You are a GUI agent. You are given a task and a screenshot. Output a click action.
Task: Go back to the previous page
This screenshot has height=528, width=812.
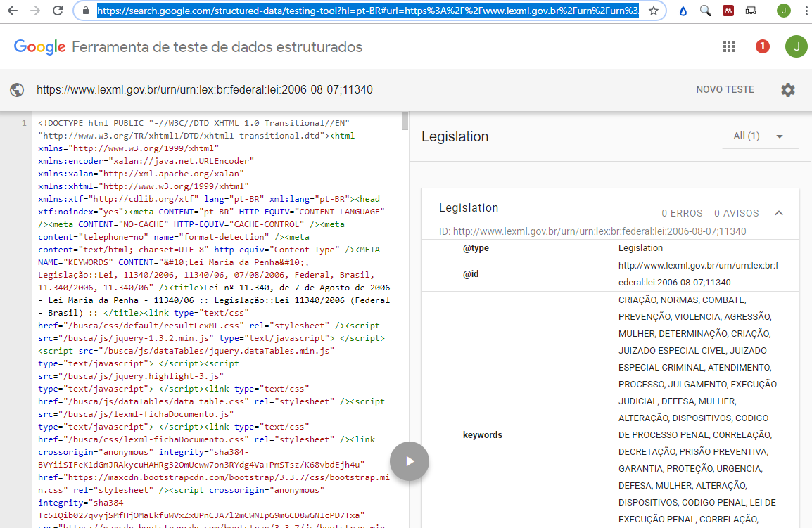click(x=13, y=11)
